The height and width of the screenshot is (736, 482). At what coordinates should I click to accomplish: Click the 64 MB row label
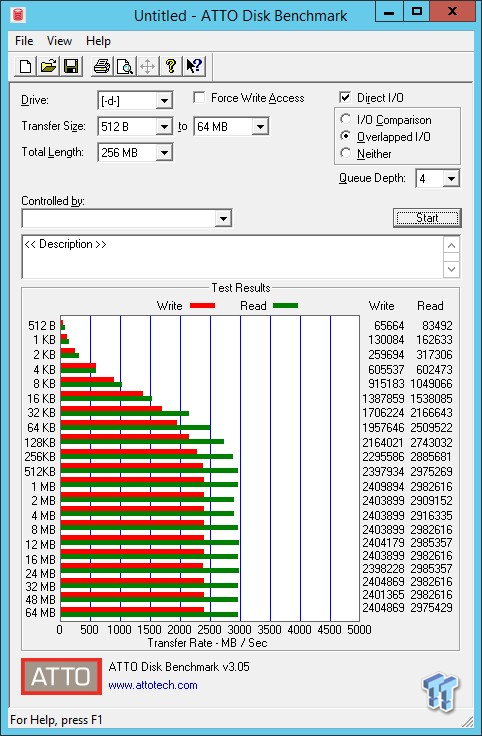tap(40, 613)
